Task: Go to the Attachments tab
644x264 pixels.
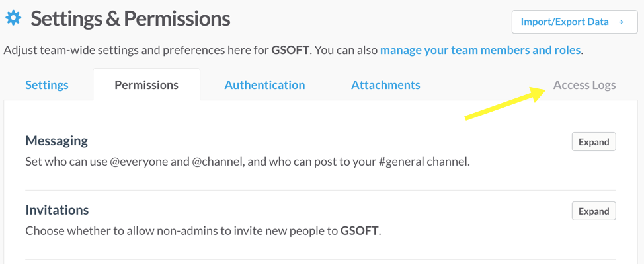Action: 385,85
